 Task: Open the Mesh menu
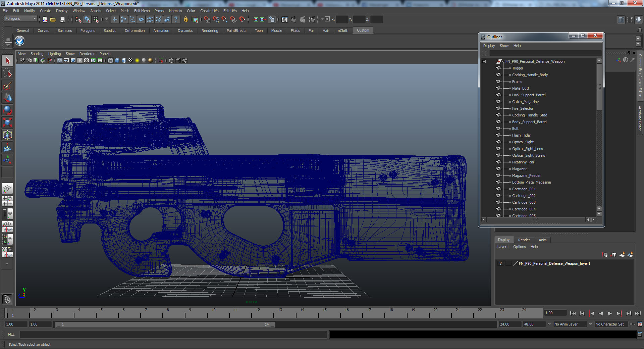point(125,11)
